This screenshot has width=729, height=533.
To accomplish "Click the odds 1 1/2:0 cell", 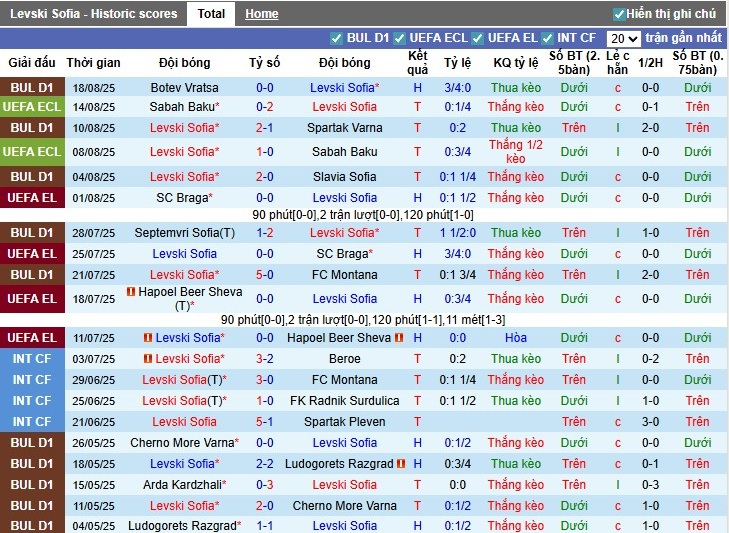I will tap(457, 233).
